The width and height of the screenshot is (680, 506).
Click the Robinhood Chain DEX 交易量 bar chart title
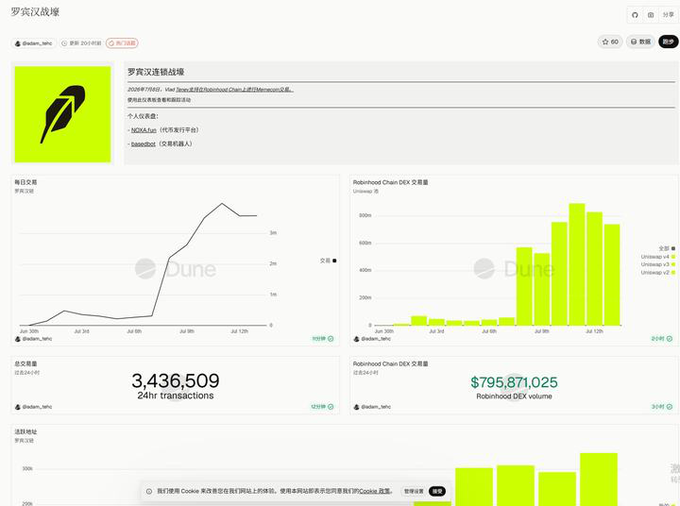390,182
